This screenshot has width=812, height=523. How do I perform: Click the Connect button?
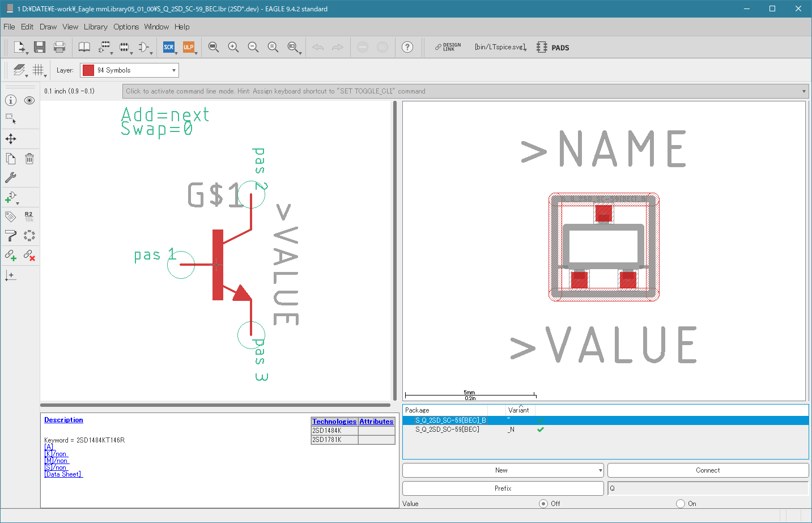point(708,470)
